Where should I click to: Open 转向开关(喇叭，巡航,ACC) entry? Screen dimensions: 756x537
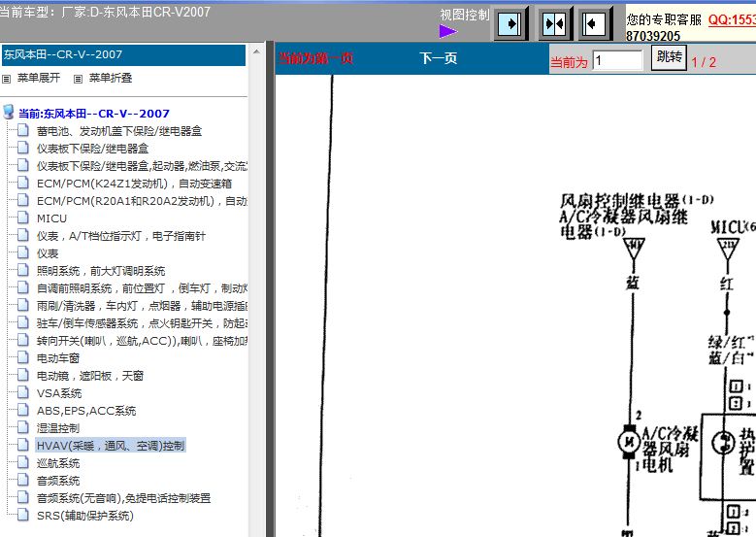[142, 341]
